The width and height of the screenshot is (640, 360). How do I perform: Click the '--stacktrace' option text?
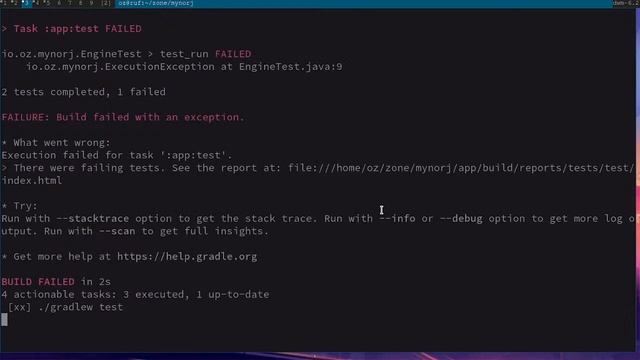pyautogui.click(x=93, y=218)
